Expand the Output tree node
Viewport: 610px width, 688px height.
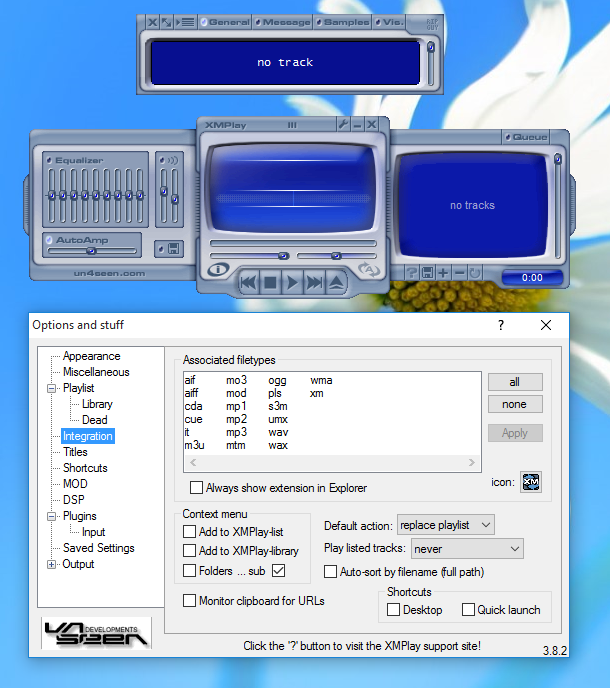(x=51, y=564)
